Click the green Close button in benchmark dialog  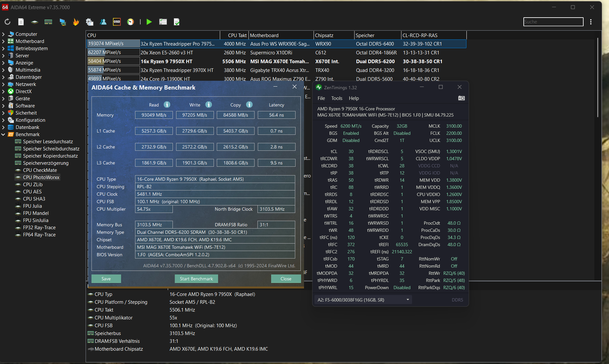[x=286, y=279]
